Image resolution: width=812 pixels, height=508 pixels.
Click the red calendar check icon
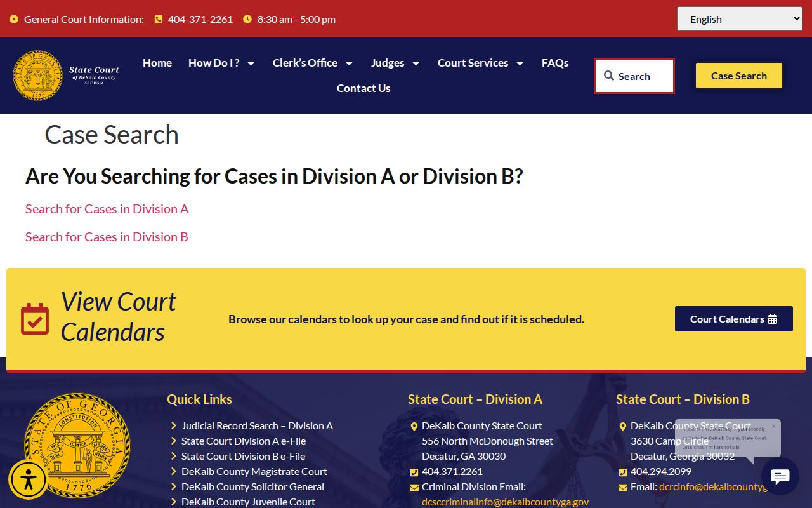click(x=35, y=319)
